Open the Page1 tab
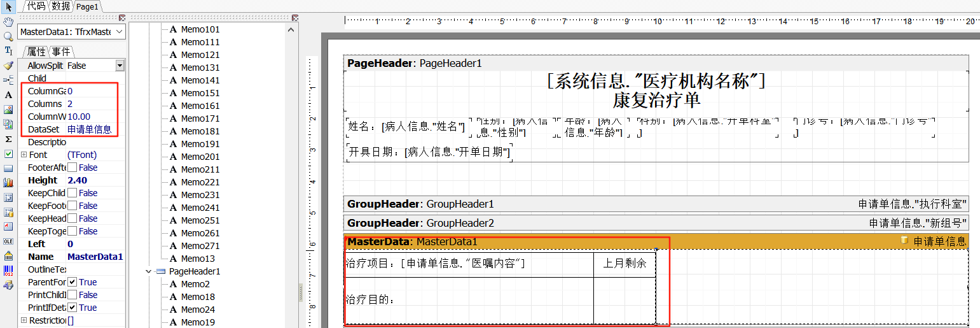The height and width of the screenshot is (328, 980). click(x=87, y=6)
